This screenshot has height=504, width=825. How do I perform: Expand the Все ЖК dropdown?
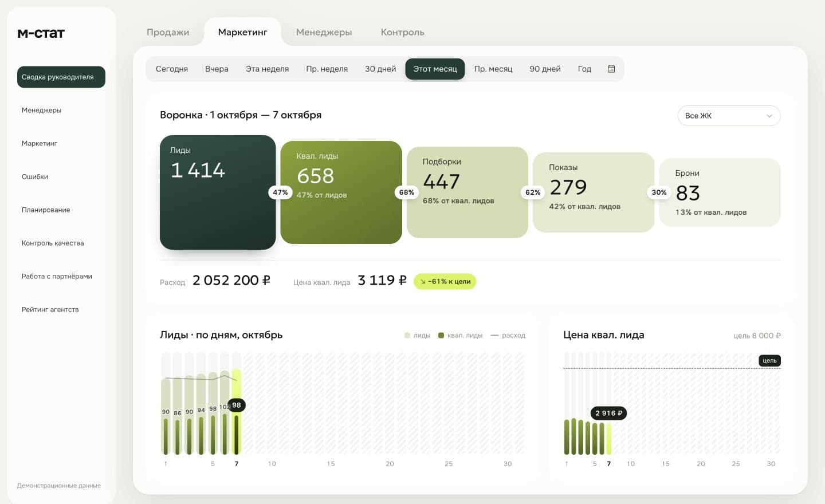(729, 116)
